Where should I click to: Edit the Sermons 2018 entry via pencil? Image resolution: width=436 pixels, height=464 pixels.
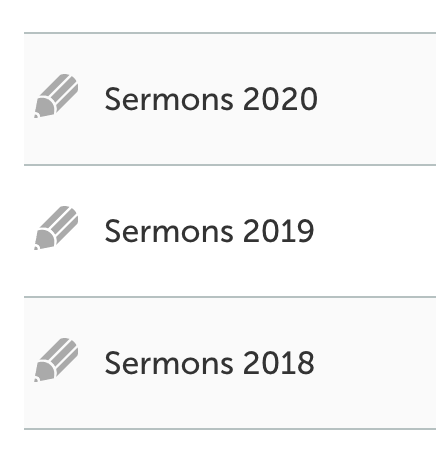tap(56, 360)
